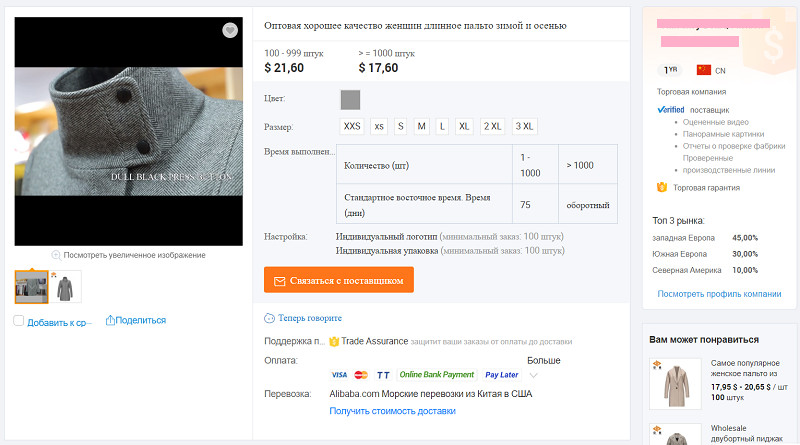800x445 pixels.
Task: Select size S
Action: pos(401,126)
